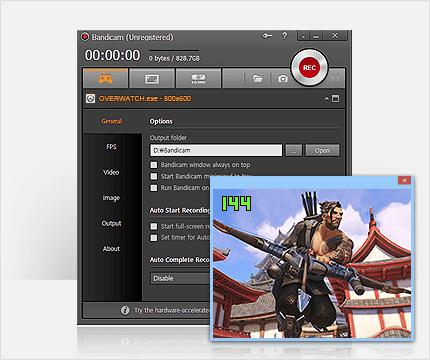Minimize the Bandicam window
This screenshot has width=430, height=360.
pos(316,36)
